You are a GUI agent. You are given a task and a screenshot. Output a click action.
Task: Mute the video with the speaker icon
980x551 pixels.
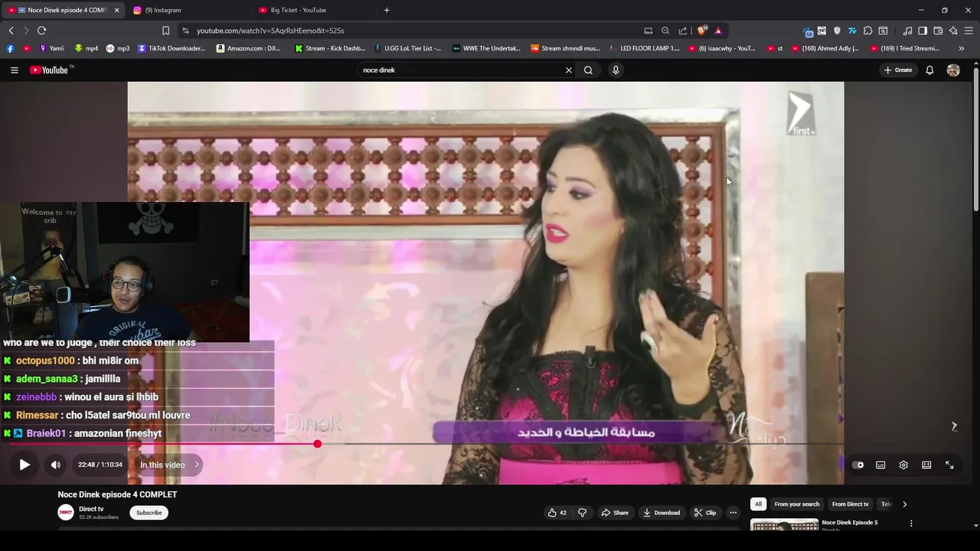click(x=55, y=465)
